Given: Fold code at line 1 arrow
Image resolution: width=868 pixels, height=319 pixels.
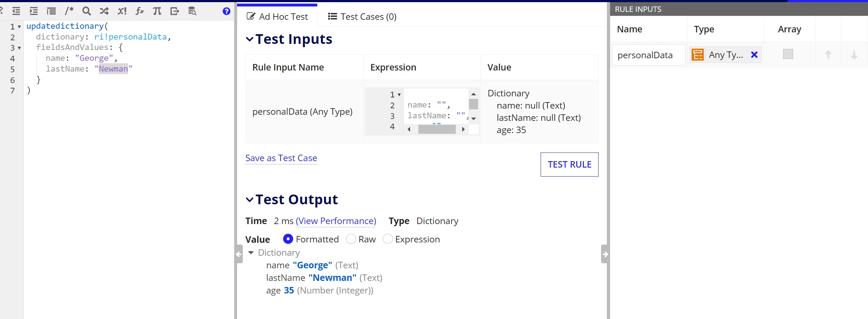Looking at the screenshot, I should [x=19, y=27].
